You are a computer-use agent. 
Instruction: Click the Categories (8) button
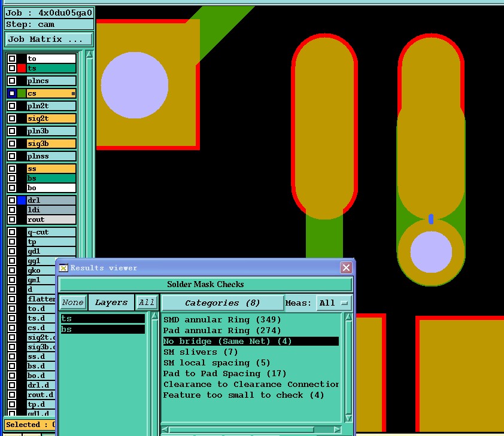pyautogui.click(x=223, y=303)
